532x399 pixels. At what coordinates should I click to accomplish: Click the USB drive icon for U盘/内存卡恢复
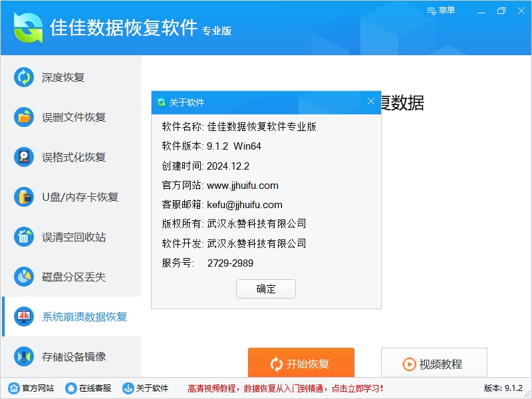tap(24, 197)
